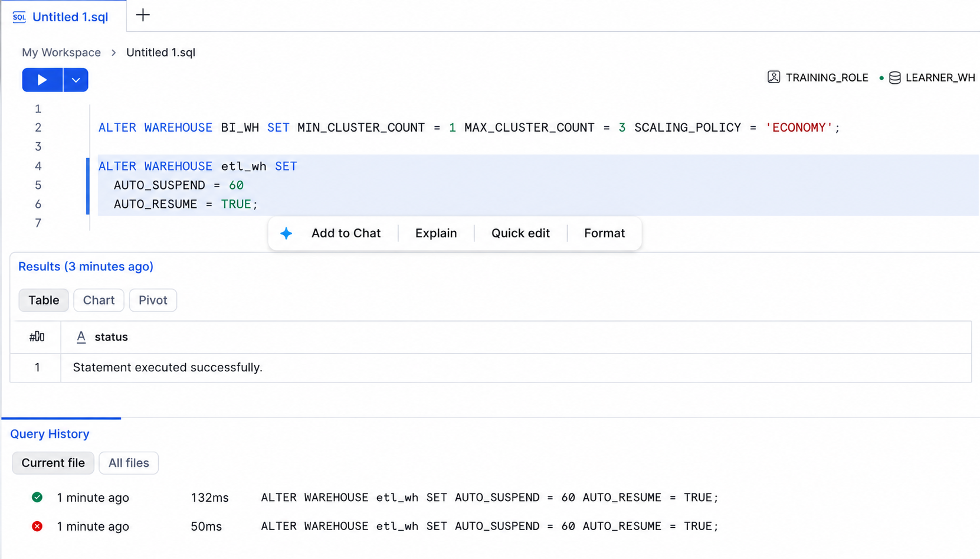
Task: Open My Workspace breadcrumb
Action: click(x=61, y=53)
